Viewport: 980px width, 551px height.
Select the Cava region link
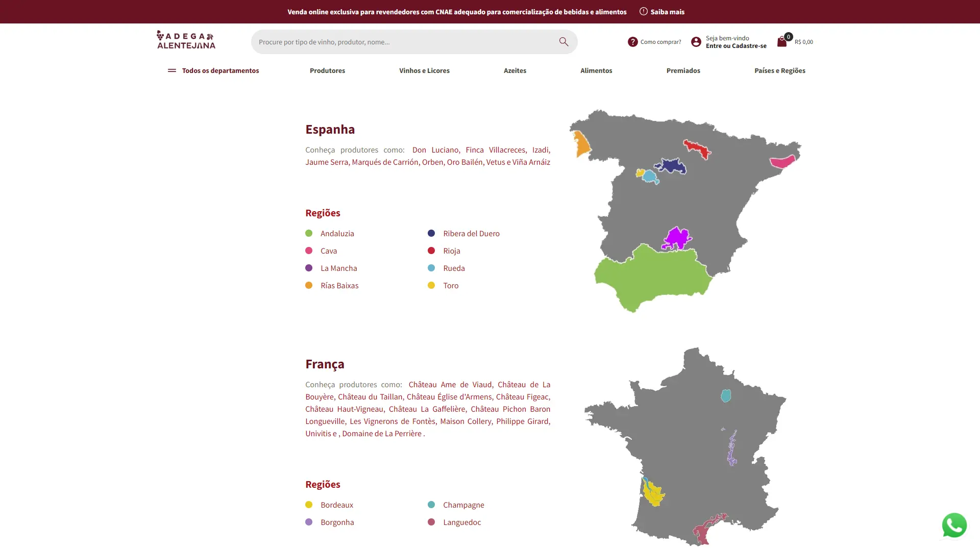tap(329, 251)
